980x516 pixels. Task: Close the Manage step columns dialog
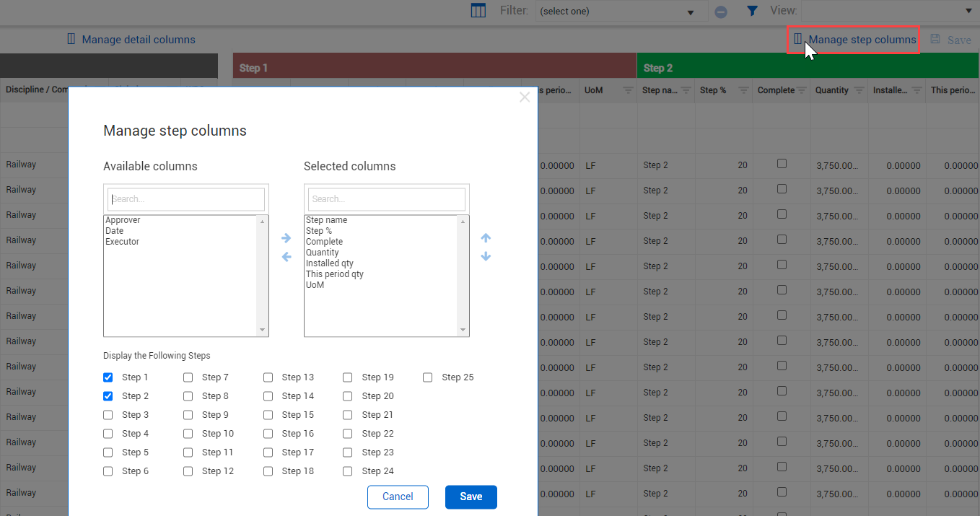click(x=525, y=97)
